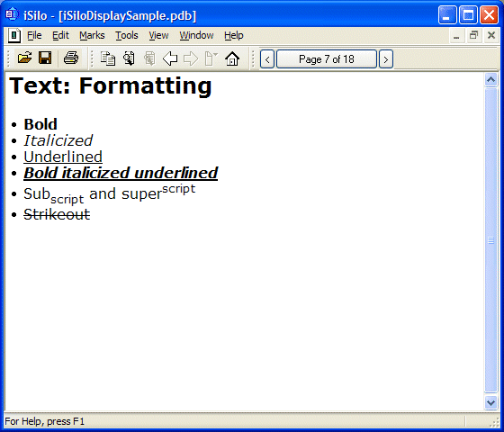504x432 pixels.
Task: Click the scrollbar down arrow
Action: coord(490,402)
